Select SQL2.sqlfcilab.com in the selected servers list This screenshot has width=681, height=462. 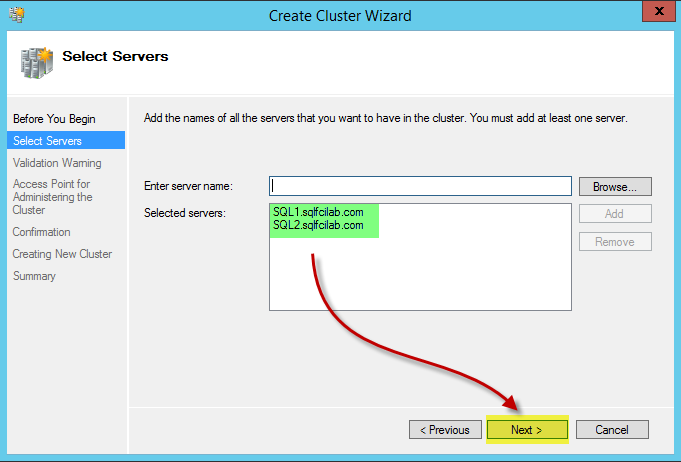pyautogui.click(x=318, y=225)
